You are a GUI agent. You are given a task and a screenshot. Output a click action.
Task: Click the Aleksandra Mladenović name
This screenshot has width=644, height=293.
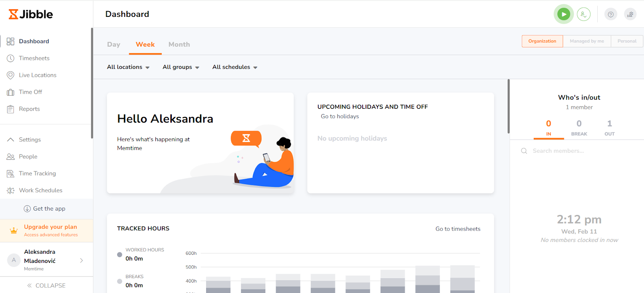[x=40, y=256]
